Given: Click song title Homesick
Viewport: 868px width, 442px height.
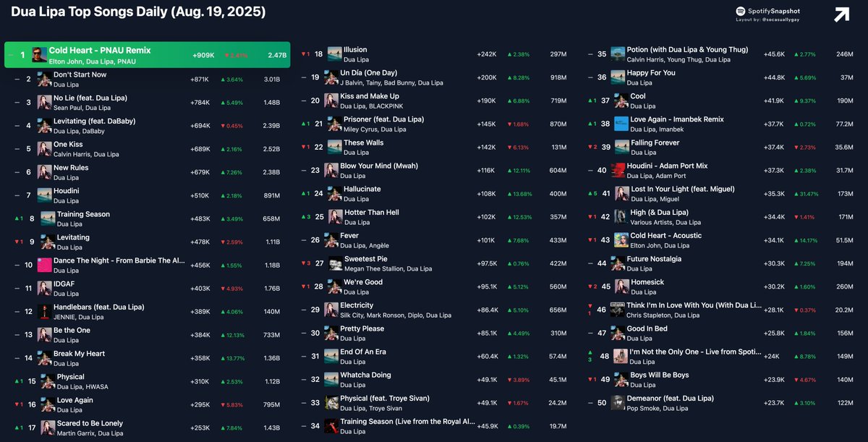Looking at the screenshot, I should pos(647,282).
